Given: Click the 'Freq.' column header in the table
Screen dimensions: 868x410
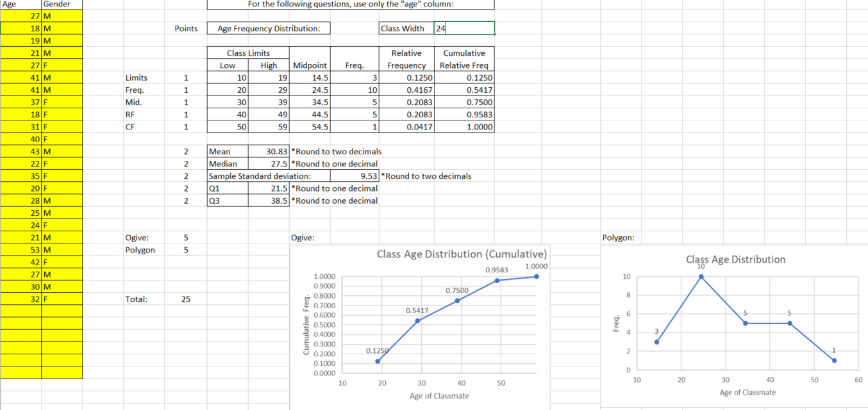Looking at the screenshot, I should click(355, 65).
